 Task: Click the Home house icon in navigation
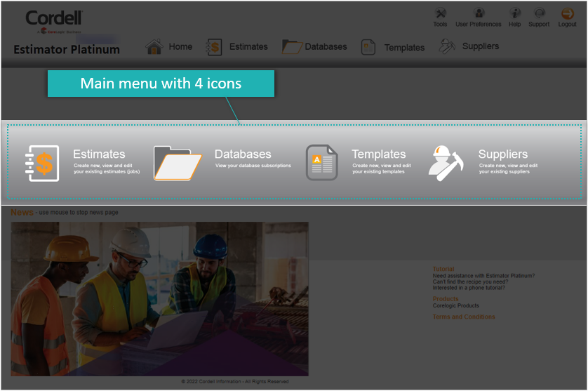154,47
